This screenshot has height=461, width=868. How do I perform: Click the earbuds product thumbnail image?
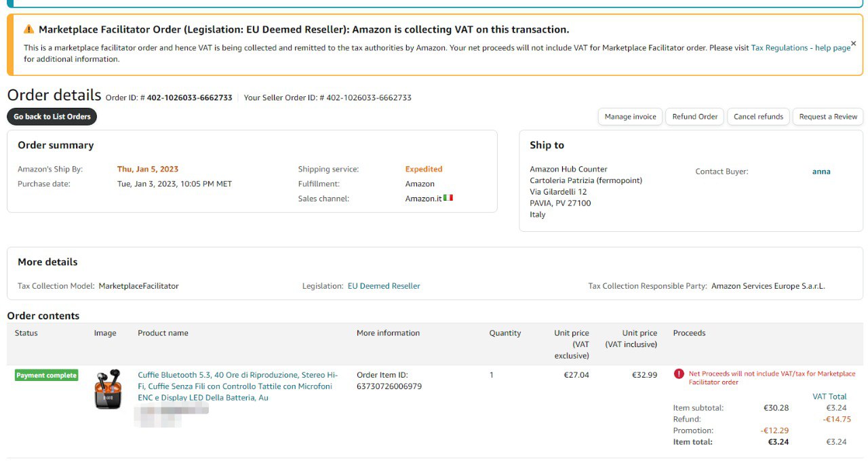click(107, 389)
